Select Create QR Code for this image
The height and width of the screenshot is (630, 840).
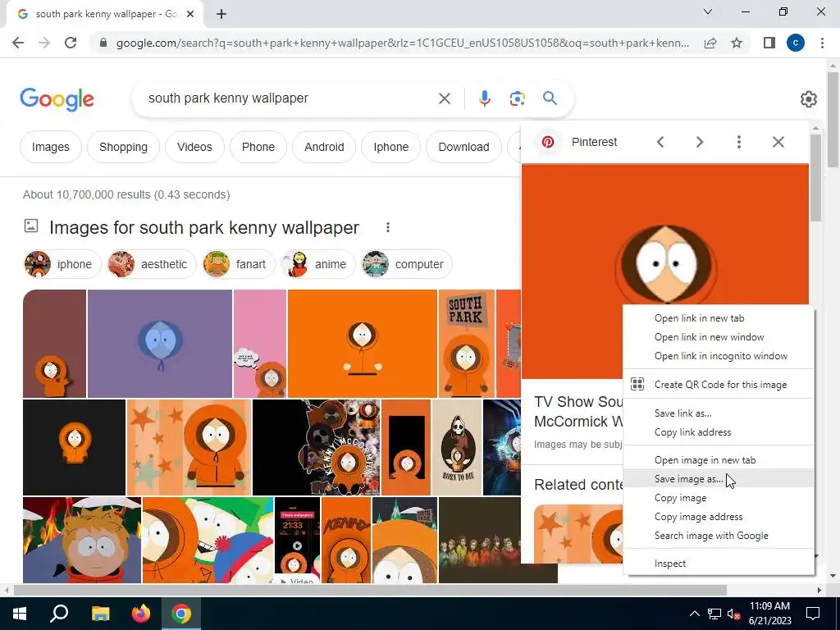point(719,384)
